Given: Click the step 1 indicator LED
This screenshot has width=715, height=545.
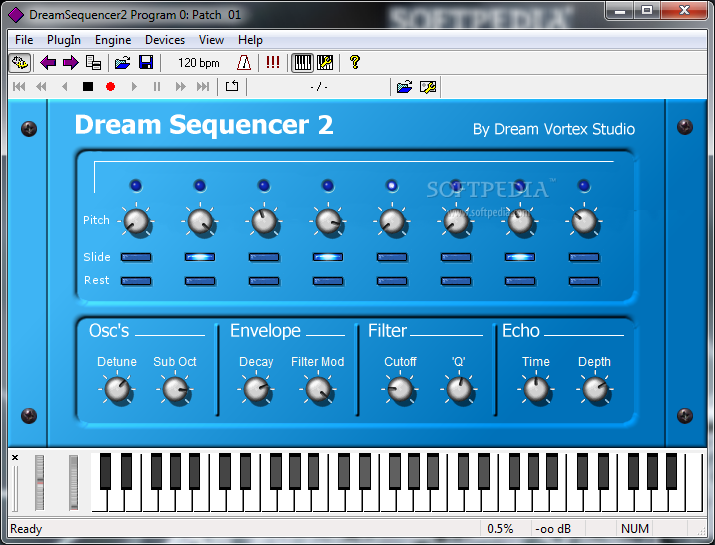Looking at the screenshot, I should 136,186.
